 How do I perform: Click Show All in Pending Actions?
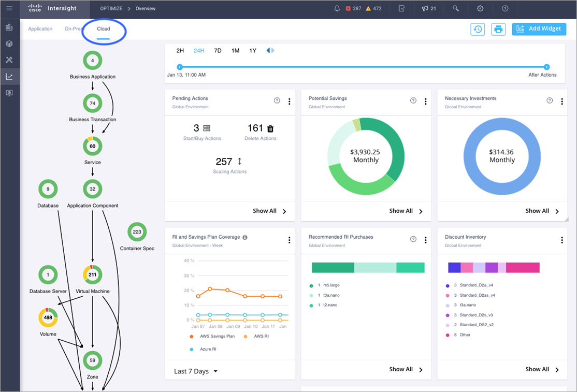pos(269,211)
